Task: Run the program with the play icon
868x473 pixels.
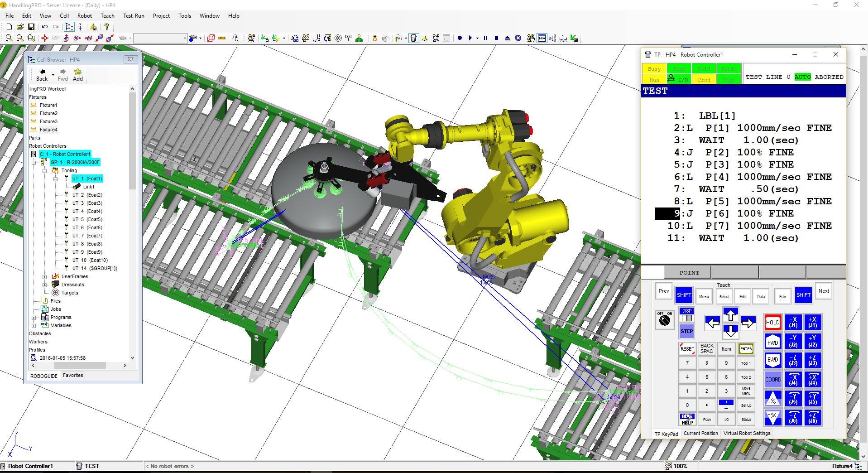Action: [x=470, y=38]
